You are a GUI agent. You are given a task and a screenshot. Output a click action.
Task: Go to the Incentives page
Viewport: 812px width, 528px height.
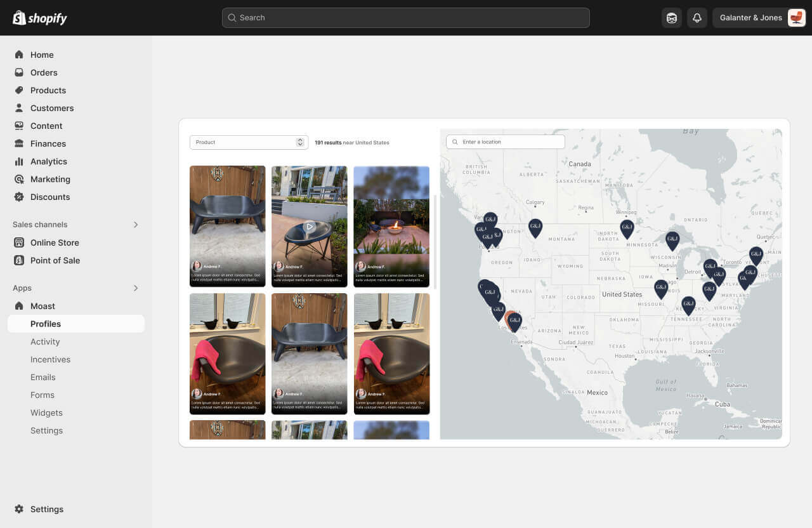50,359
